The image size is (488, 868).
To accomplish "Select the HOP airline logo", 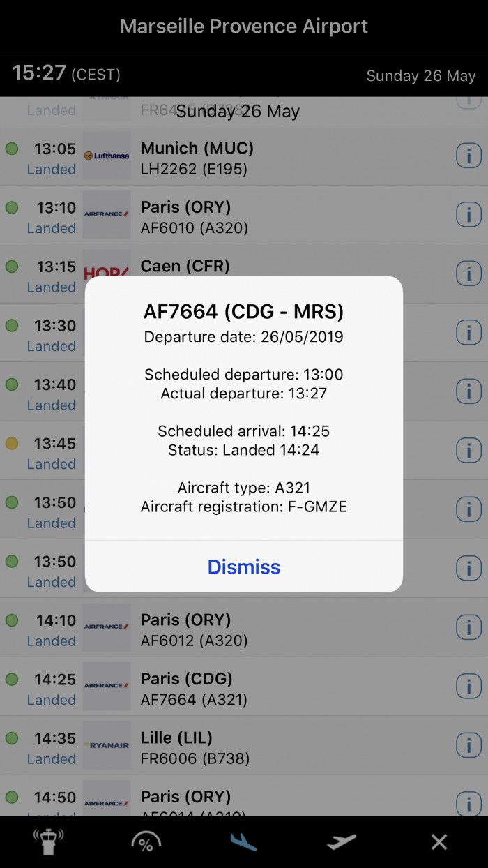I will tap(107, 270).
